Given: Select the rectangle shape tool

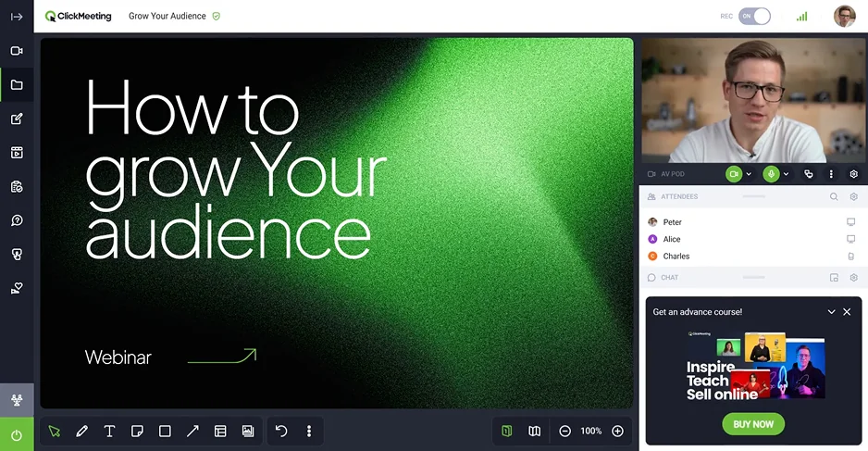Looking at the screenshot, I should tap(165, 431).
